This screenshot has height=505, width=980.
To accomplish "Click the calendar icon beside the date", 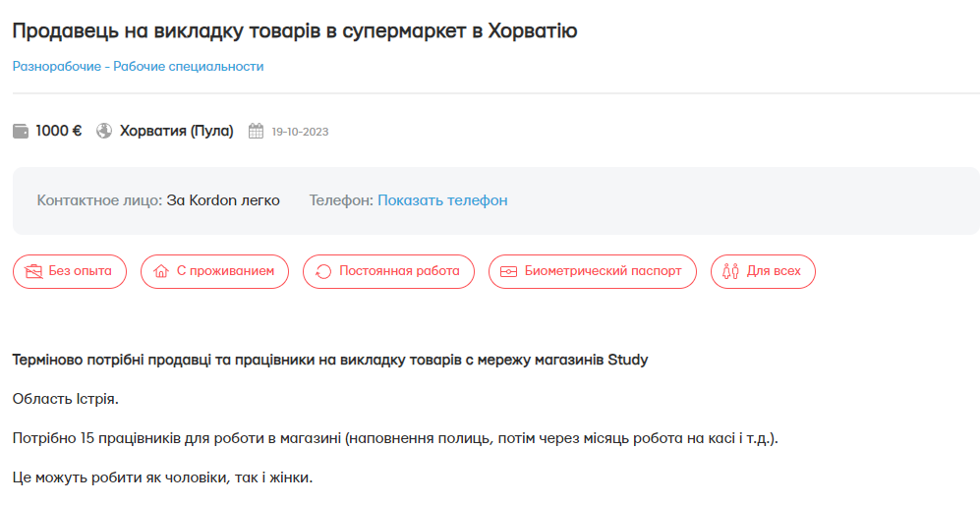I will point(257,131).
